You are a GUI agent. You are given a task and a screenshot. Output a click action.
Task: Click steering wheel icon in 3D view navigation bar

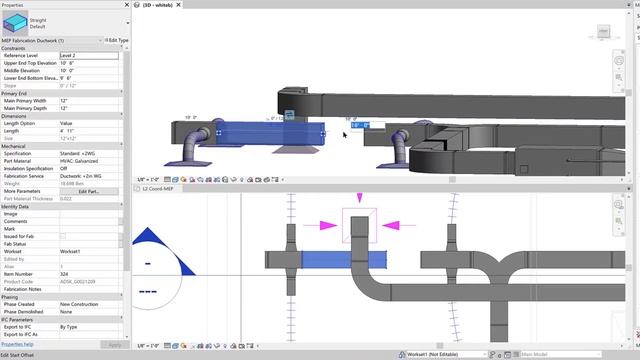point(619,61)
